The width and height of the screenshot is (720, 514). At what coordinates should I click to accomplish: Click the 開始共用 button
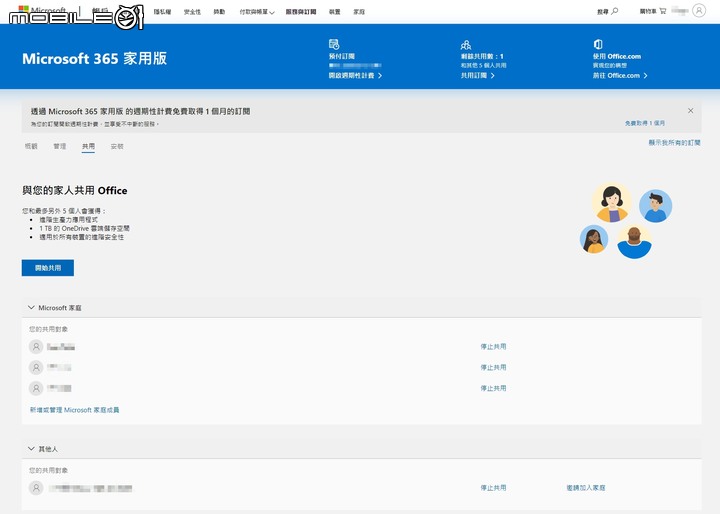click(x=48, y=268)
